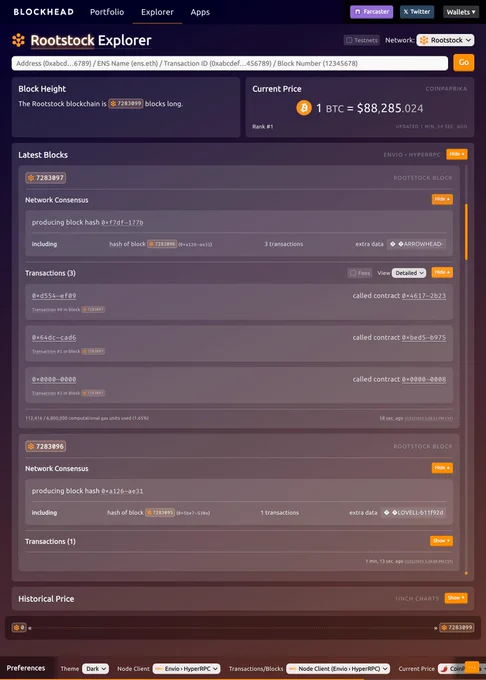This screenshot has width=486, height=680.
Task: Click producing block hash 0xa126…ae31
Action: point(122,491)
